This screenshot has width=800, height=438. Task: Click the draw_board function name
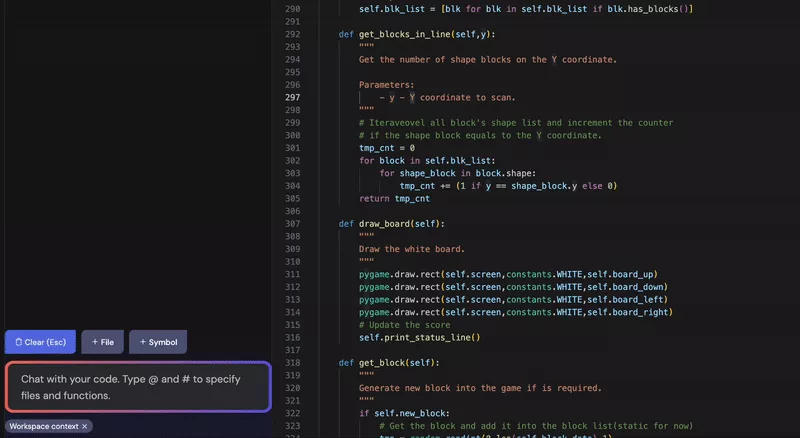(384, 224)
